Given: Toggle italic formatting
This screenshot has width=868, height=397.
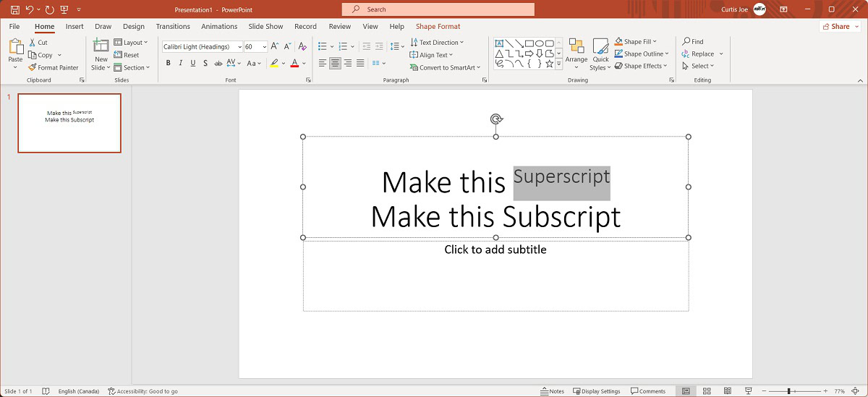Looking at the screenshot, I should pos(181,64).
